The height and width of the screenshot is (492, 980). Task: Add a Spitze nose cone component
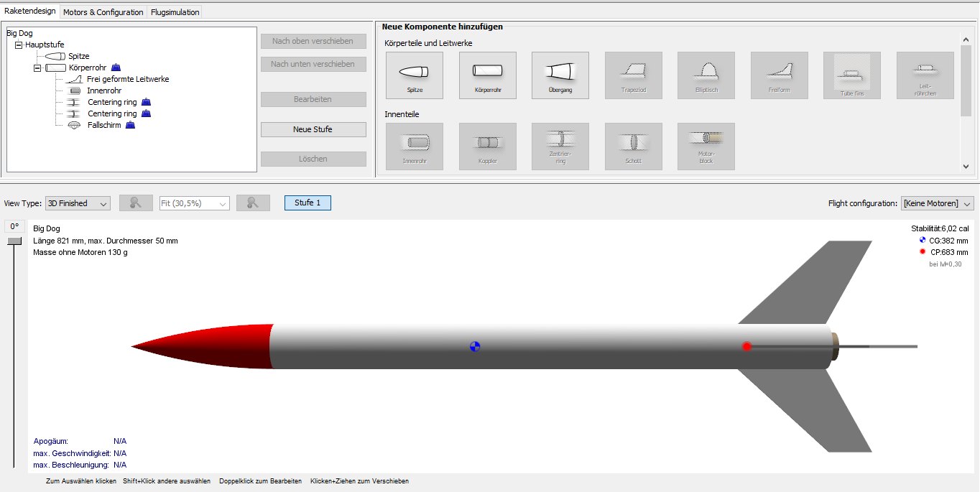coord(414,75)
